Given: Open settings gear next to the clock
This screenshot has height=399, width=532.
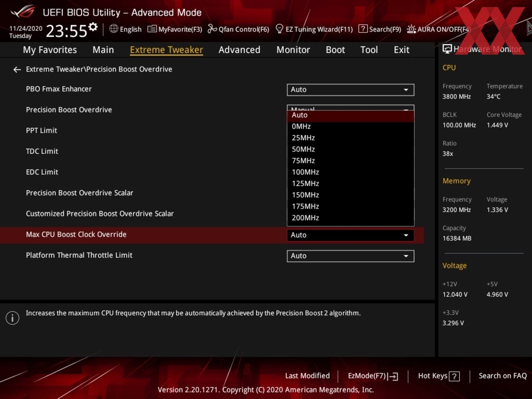Looking at the screenshot, I should tap(93, 27).
